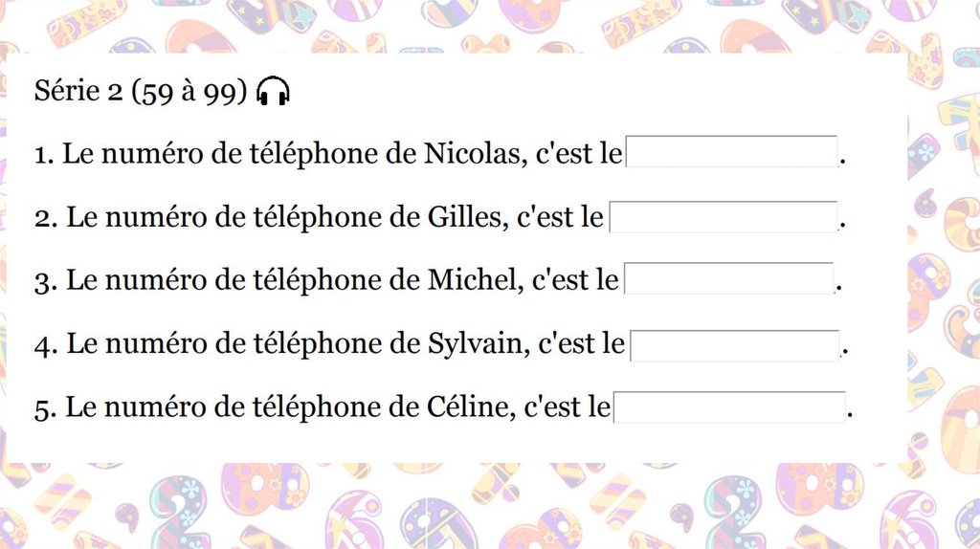This screenshot has width=980, height=549.
Task: Click the name "Nicolas" in sentence one
Action: (472, 154)
